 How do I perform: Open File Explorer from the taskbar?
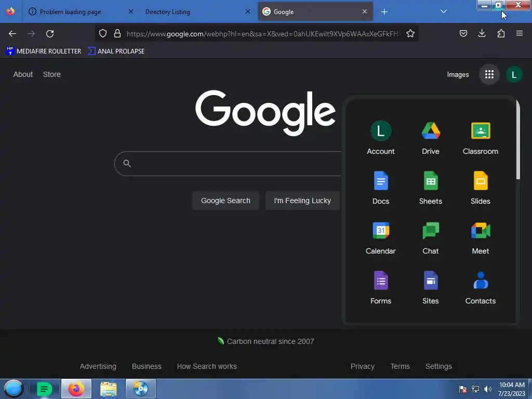click(x=109, y=389)
